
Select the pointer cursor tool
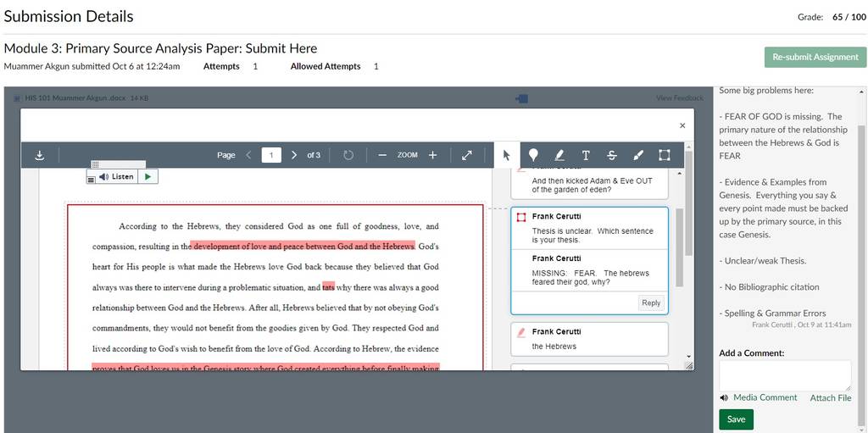(x=507, y=155)
